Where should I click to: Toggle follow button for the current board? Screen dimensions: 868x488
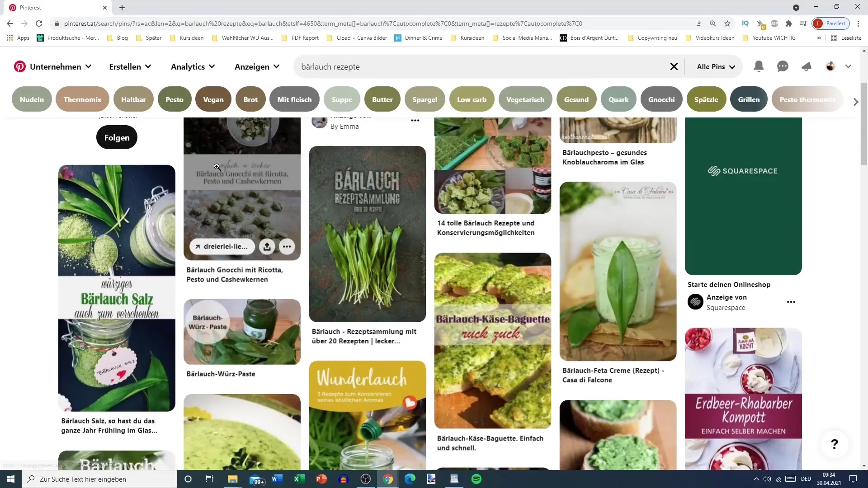pyautogui.click(x=117, y=138)
